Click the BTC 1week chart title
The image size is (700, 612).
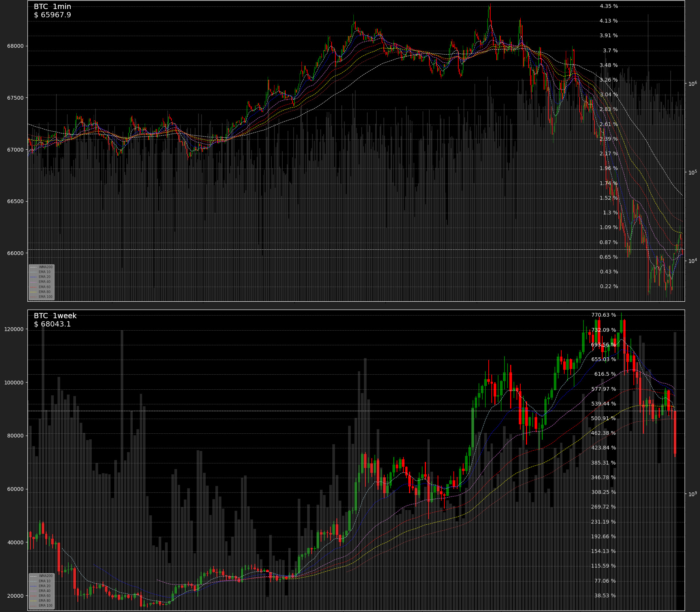tap(55, 316)
